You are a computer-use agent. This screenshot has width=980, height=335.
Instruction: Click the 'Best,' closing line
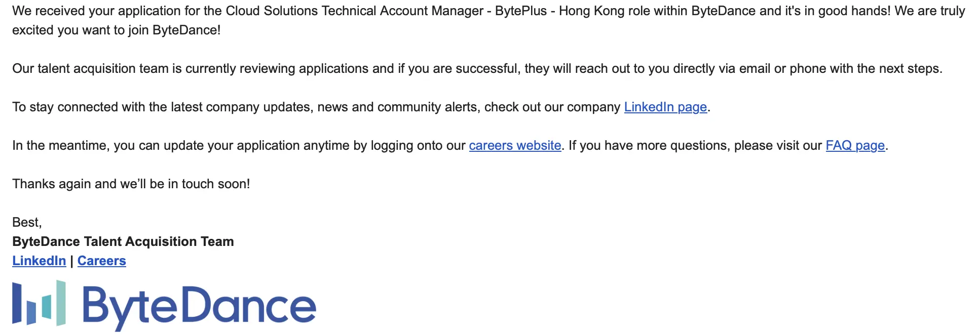(27, 223)
